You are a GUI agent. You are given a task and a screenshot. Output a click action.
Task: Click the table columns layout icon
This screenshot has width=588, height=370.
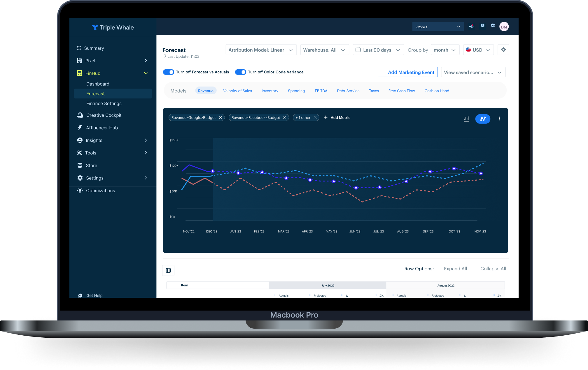[168, 270]
